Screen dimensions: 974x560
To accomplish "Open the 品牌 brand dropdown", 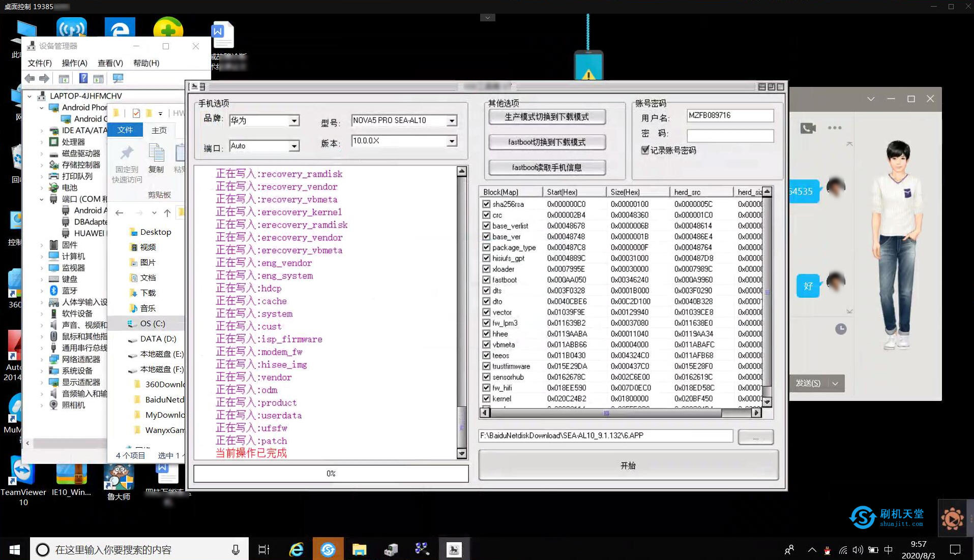I will [x=294, y=120].
